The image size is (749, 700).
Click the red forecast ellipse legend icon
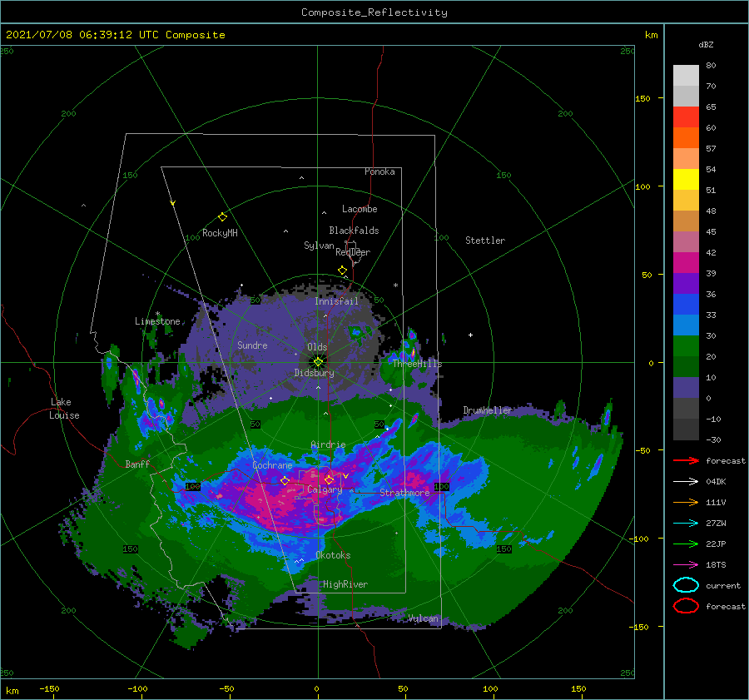(x=686, y=606)
